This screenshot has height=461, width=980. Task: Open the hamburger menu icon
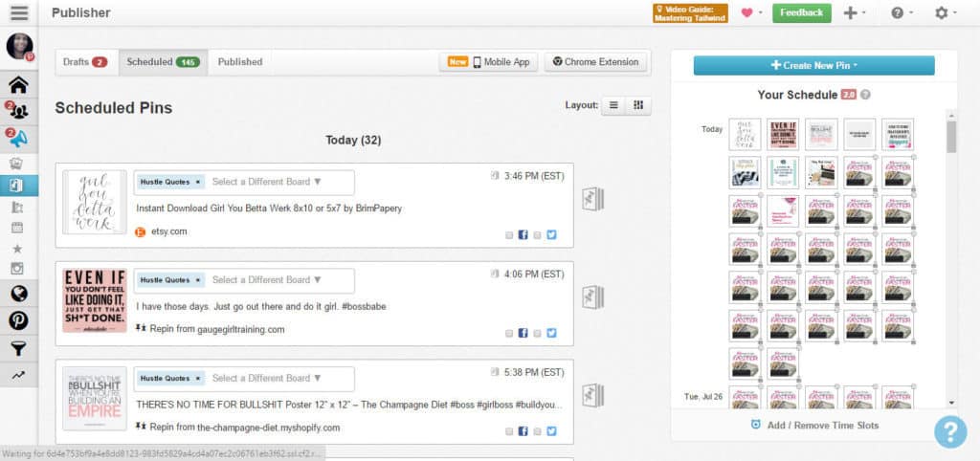(19, 12)
